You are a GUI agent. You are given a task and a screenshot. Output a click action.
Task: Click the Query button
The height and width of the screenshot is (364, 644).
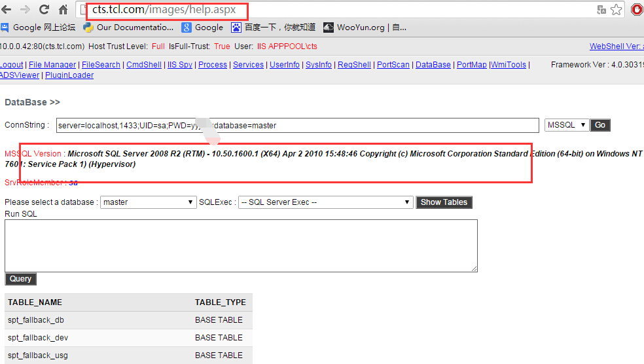(x=20, y=279)
